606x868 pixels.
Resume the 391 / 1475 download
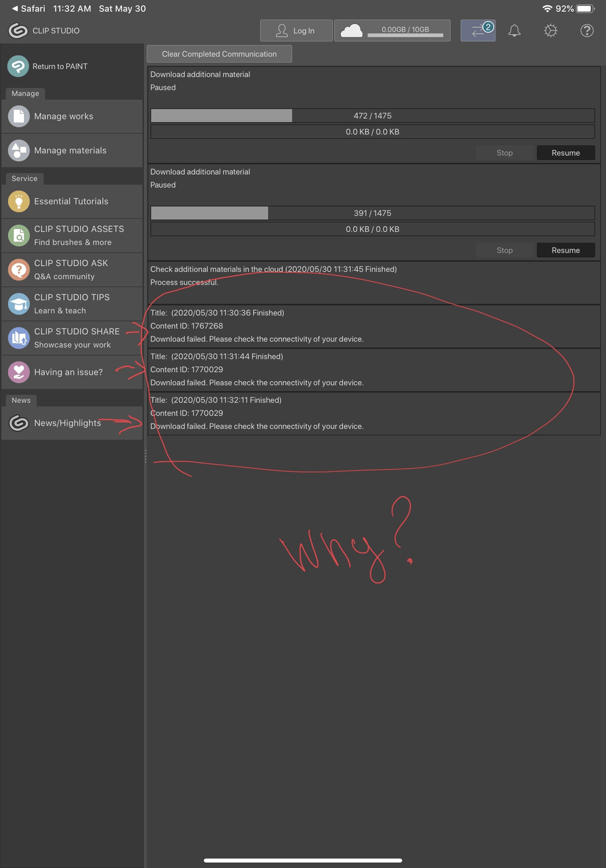click(566, 250)
